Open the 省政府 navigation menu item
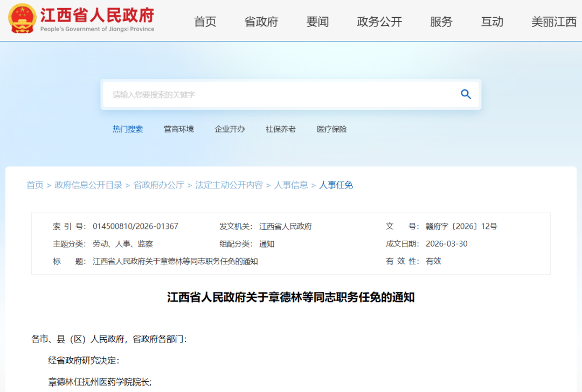This screenshot has height=392, width=582. [261, 22]
